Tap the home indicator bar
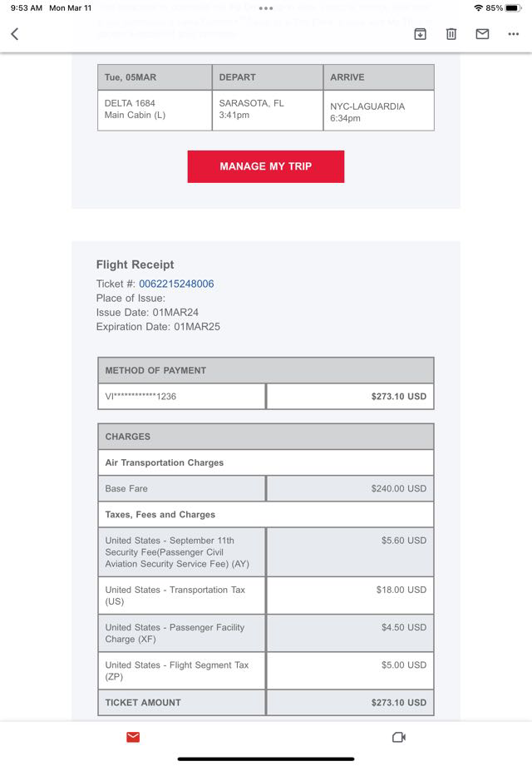532x766 pixels. pos(266,759)
